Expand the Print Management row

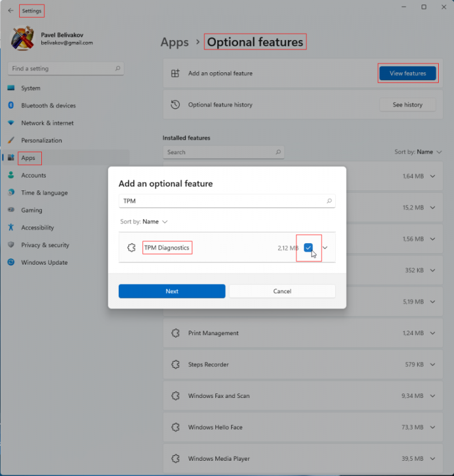coord(433,333)
